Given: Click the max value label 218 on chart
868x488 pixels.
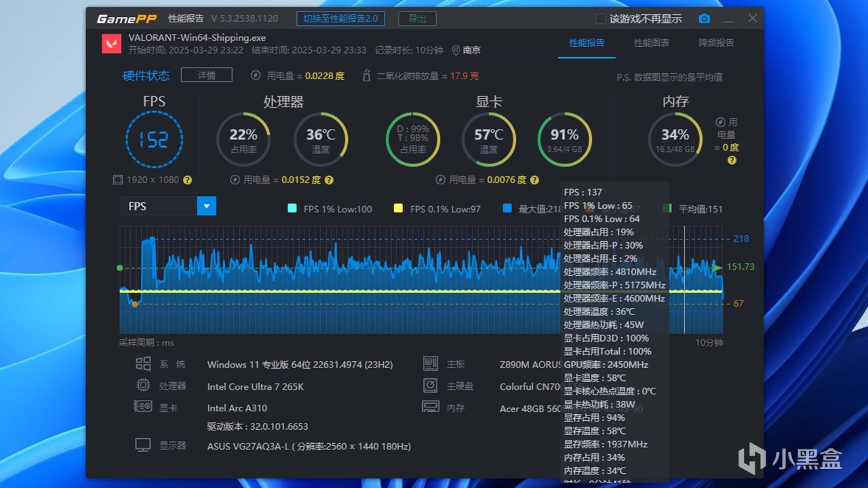Looking at the screenshot, I should 741,239.
